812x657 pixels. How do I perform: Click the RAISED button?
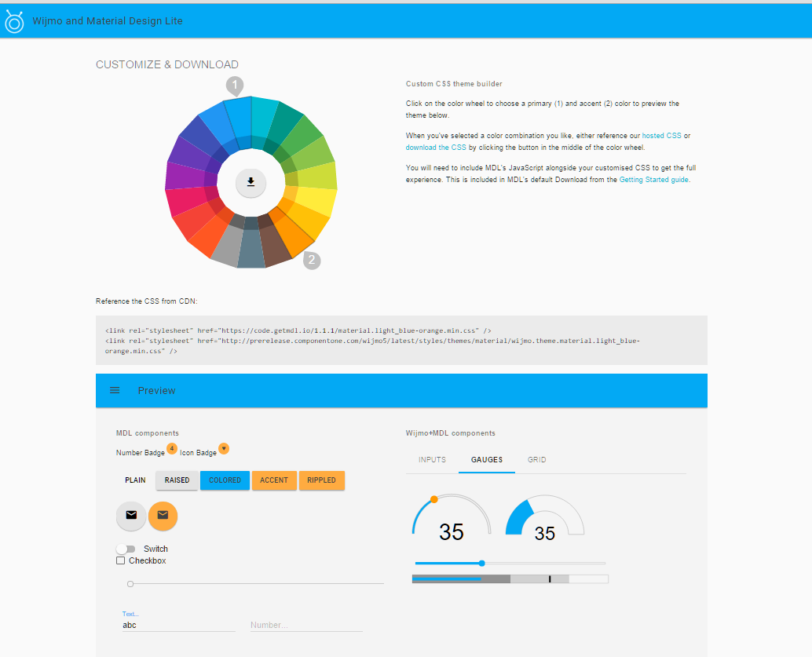pyautogui.click(x=177, y=480)
